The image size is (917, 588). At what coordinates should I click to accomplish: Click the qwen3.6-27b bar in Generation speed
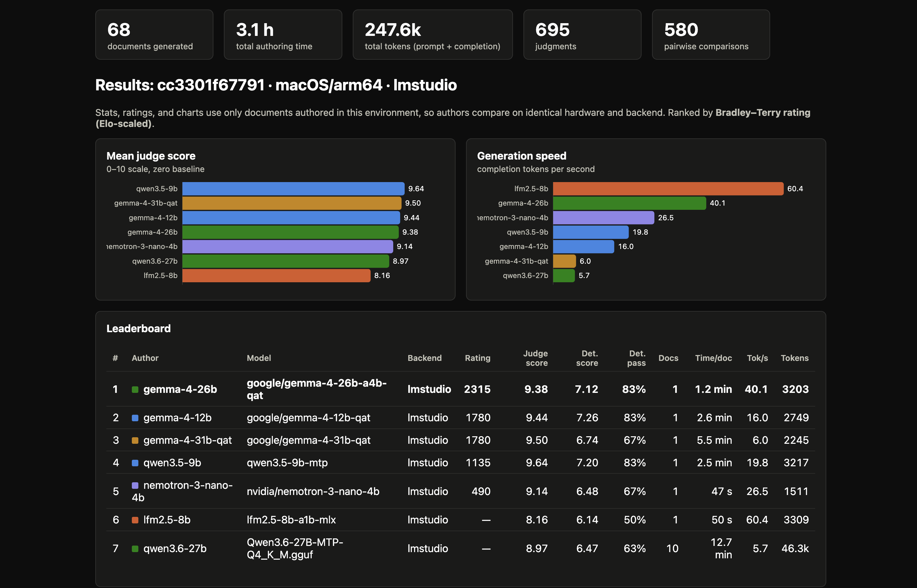(564, 276)
